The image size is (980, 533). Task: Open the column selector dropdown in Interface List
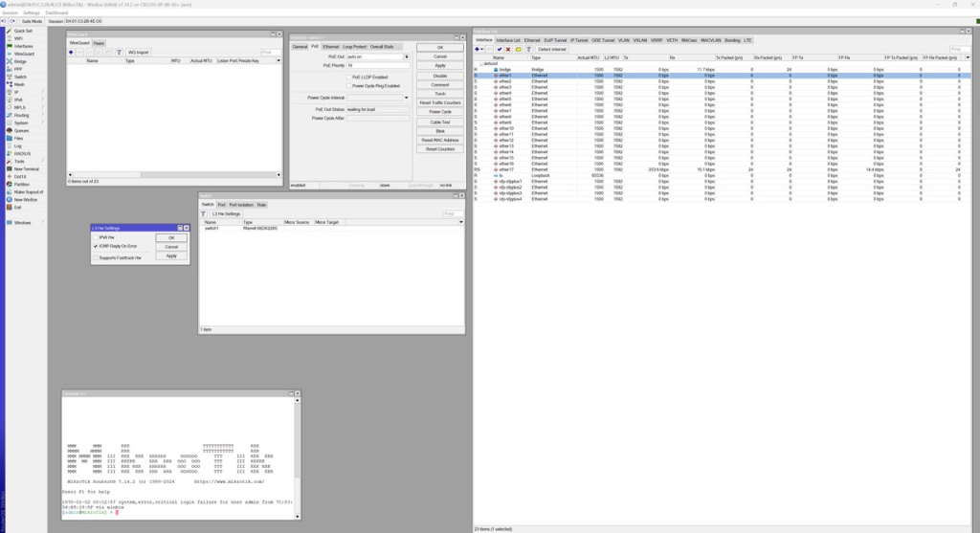tap(968, 58)
